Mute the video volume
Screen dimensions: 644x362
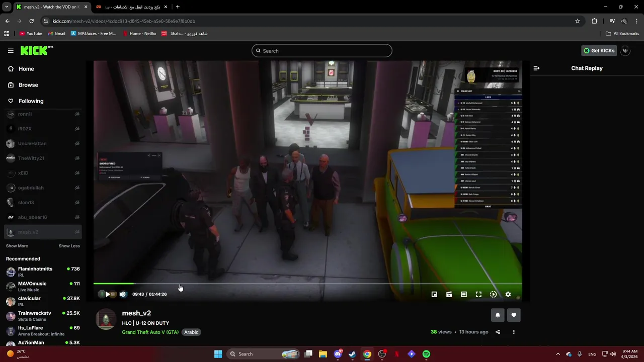[123, 294]
